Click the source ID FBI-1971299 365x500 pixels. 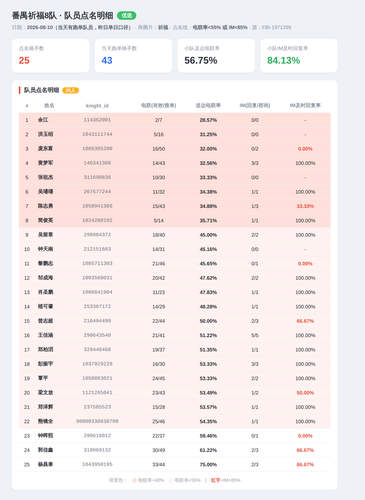click(276, 27)
